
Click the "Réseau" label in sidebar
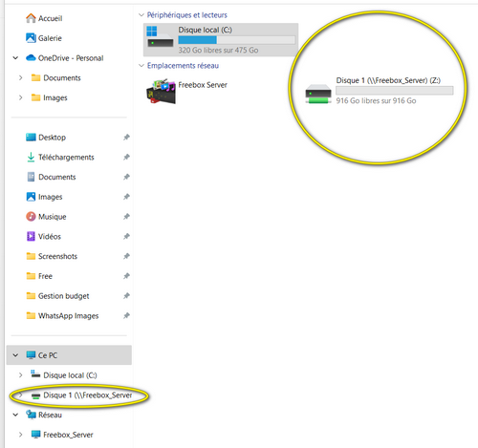pos(50,415)
